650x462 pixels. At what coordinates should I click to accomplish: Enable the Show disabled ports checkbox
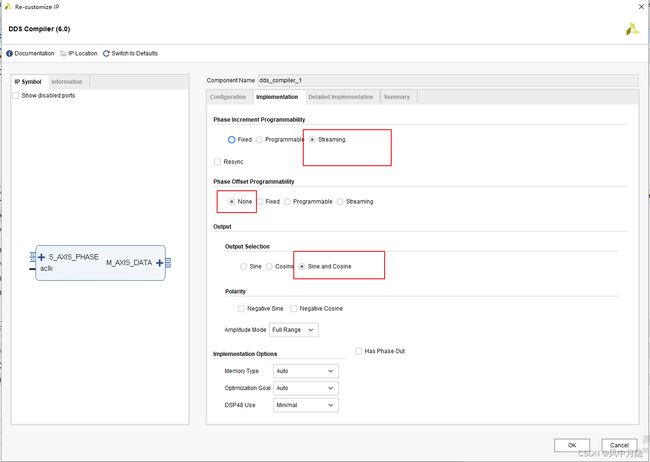click(x=16, y=95)
